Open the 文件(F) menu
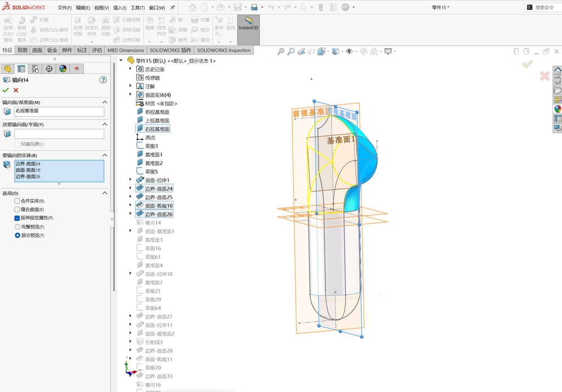Viewport: 562px width, 392px height. (65, 8)
